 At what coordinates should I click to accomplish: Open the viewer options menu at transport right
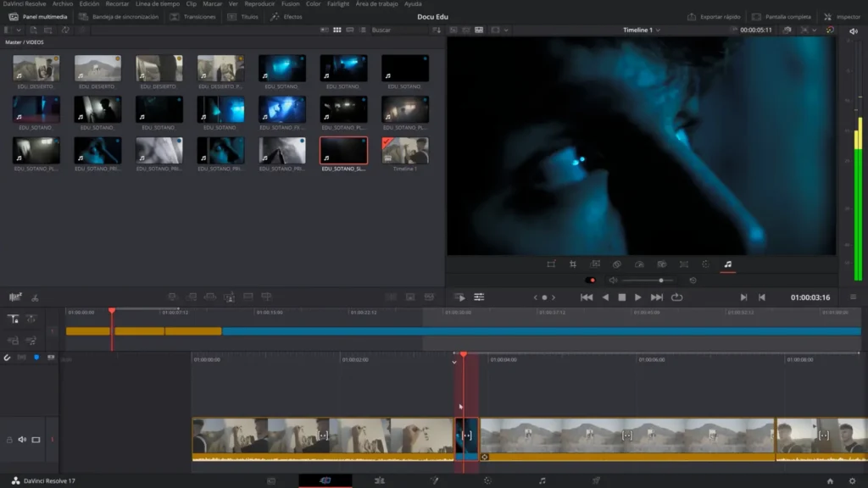click(853, 297)
